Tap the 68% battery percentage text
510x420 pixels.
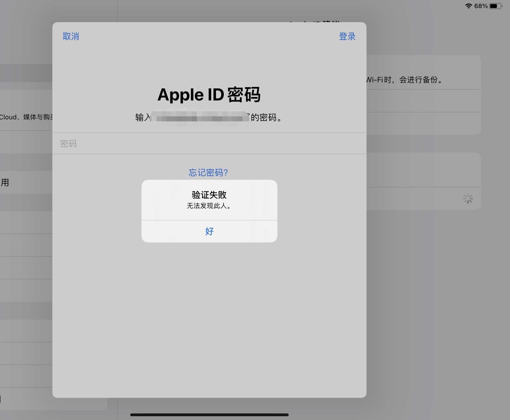[481, 6]
